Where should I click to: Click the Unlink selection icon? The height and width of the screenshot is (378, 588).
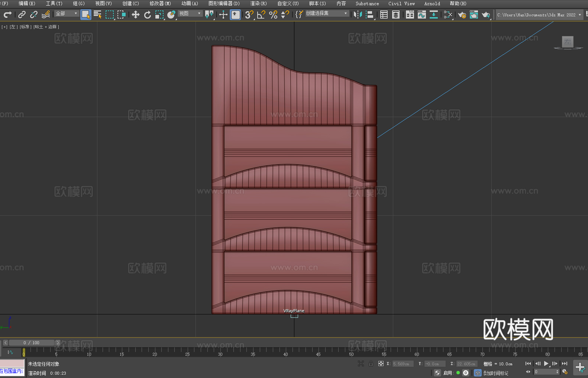(34, 14)
